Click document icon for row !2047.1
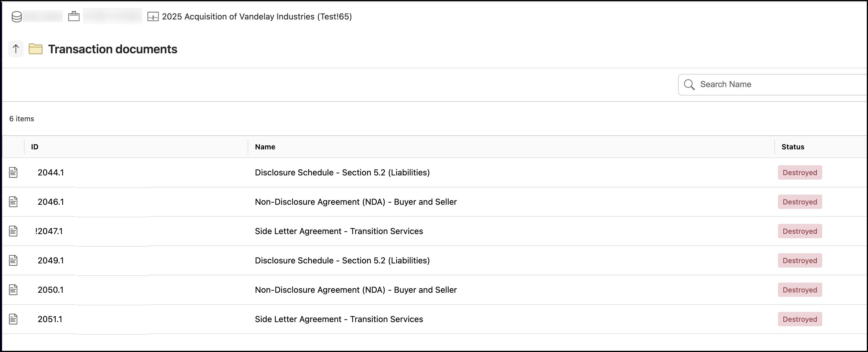 pyautogui.click(x=13, y=231)
